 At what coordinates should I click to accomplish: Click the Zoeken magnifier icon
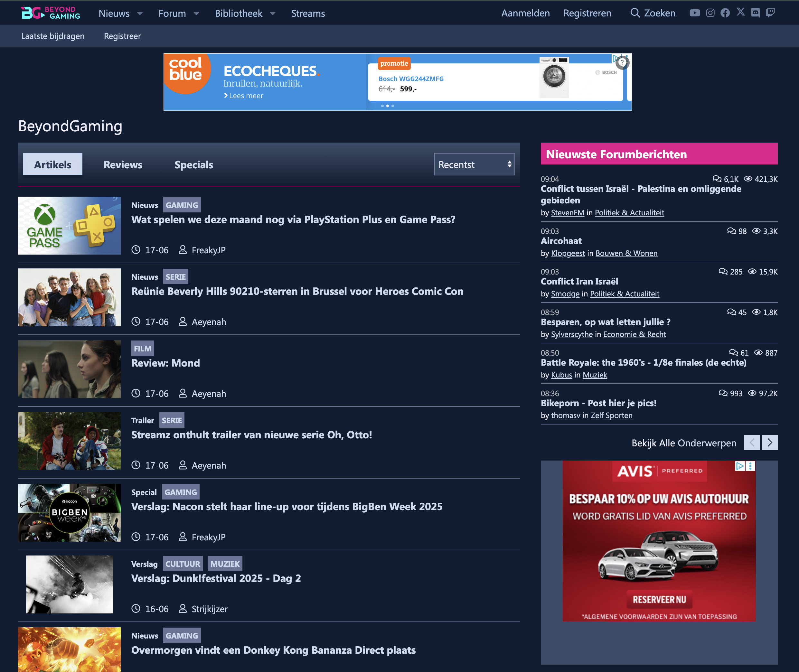(635, 13)
